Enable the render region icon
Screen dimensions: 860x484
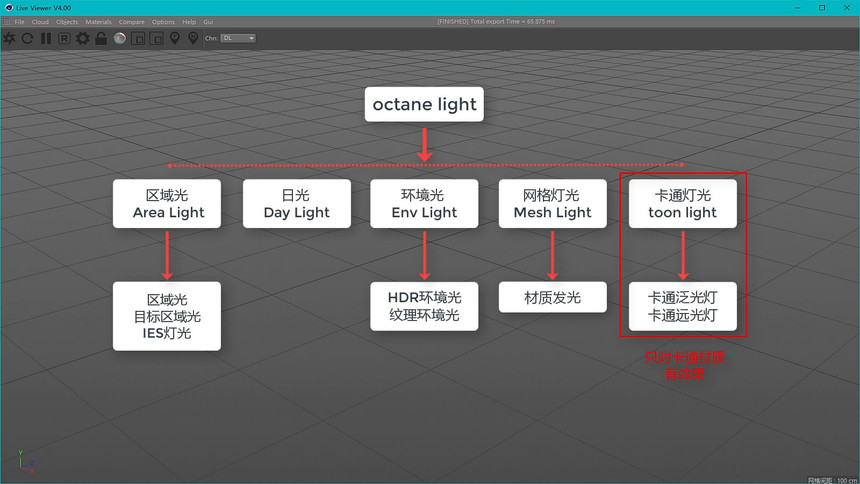(138, 38)
